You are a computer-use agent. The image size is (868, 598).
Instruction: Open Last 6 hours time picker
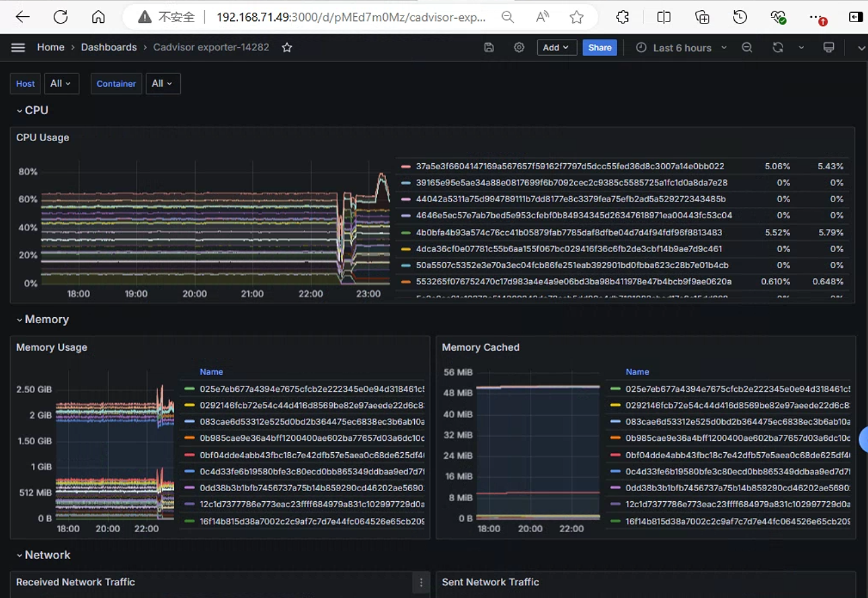click(x=681, y=48)
